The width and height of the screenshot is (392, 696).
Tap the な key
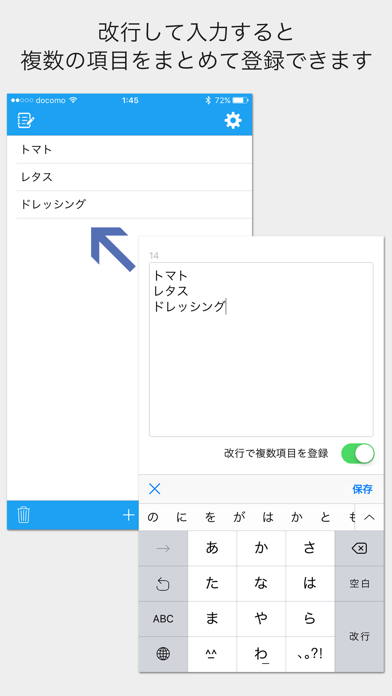[261, 584]
